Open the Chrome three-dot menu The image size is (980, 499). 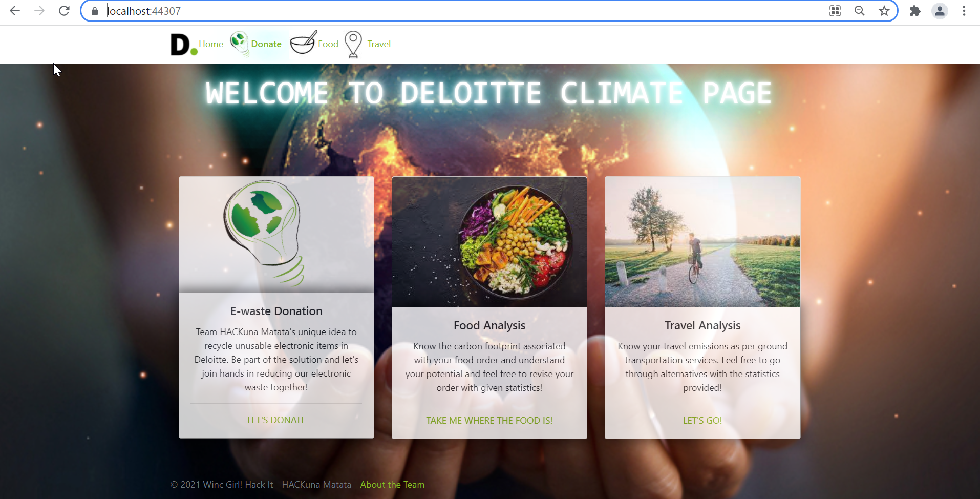(964, 11)
